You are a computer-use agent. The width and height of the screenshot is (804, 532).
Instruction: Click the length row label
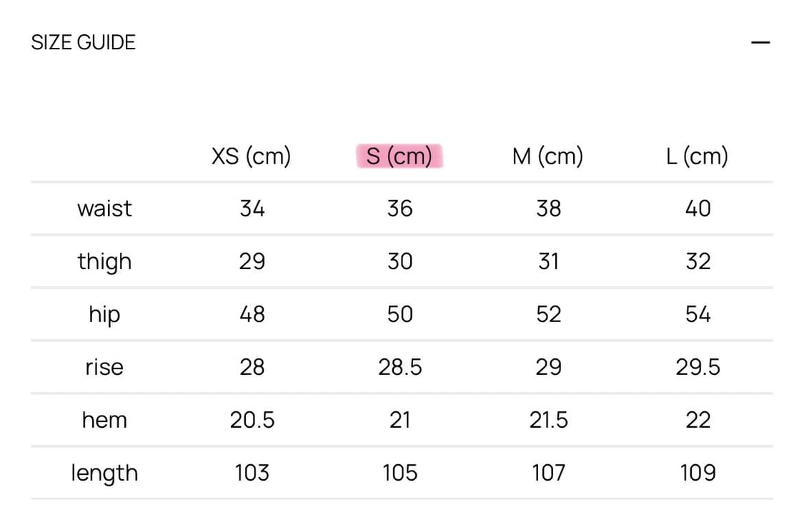click(x=104, y=473)
